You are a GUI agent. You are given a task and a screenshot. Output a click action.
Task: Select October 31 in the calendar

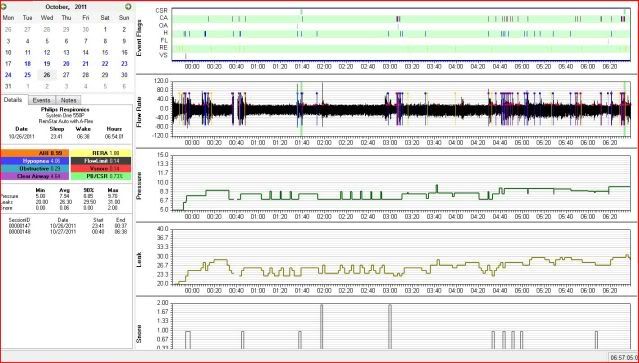8,86
